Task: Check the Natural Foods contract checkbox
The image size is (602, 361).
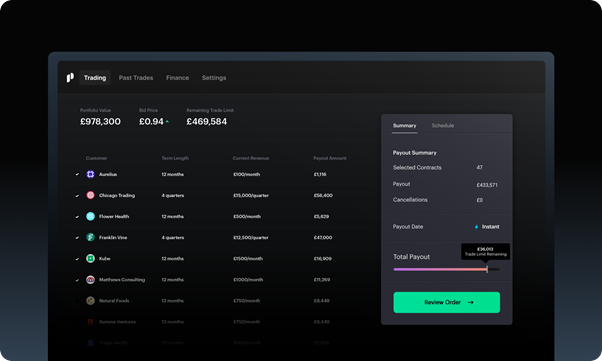Action: pyautogui.click(x=77, y=301)
